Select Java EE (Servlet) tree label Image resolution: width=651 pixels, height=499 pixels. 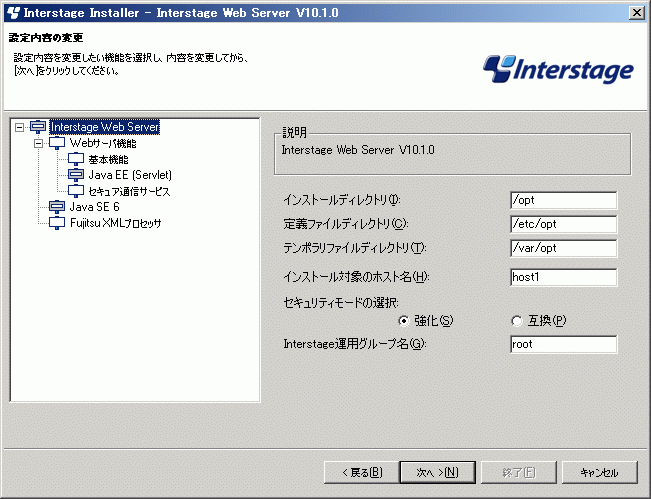point(130,175)
